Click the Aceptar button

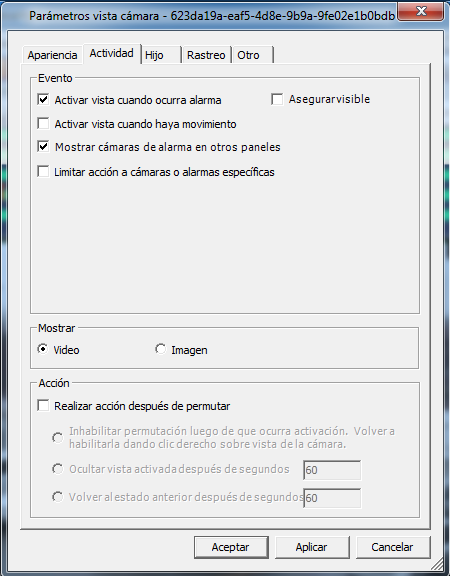point(231,547)
